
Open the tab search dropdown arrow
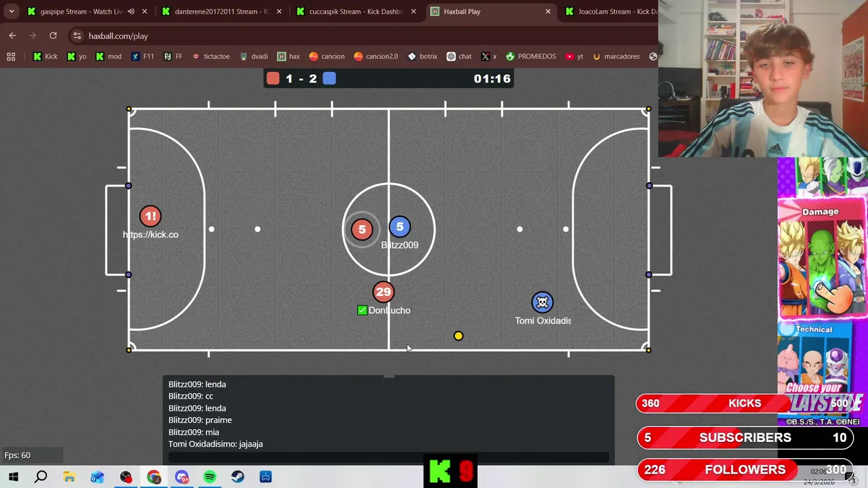click(12, 12)
